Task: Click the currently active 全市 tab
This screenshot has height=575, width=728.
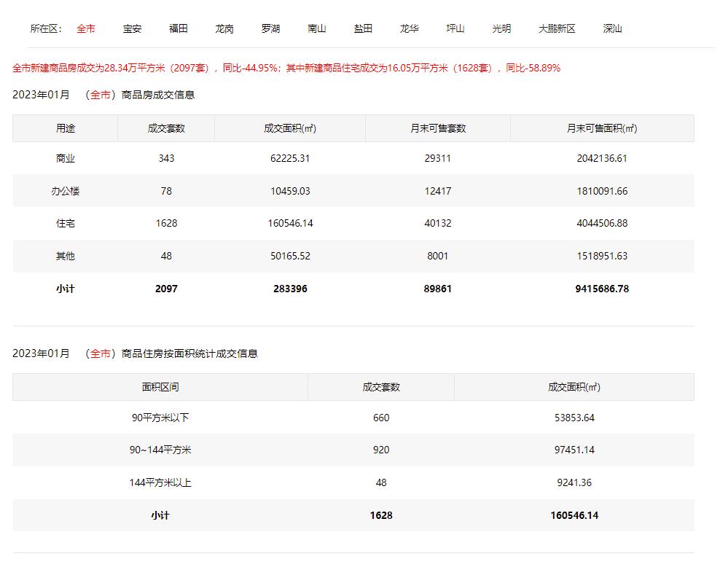Action: [x=86, y=28]
